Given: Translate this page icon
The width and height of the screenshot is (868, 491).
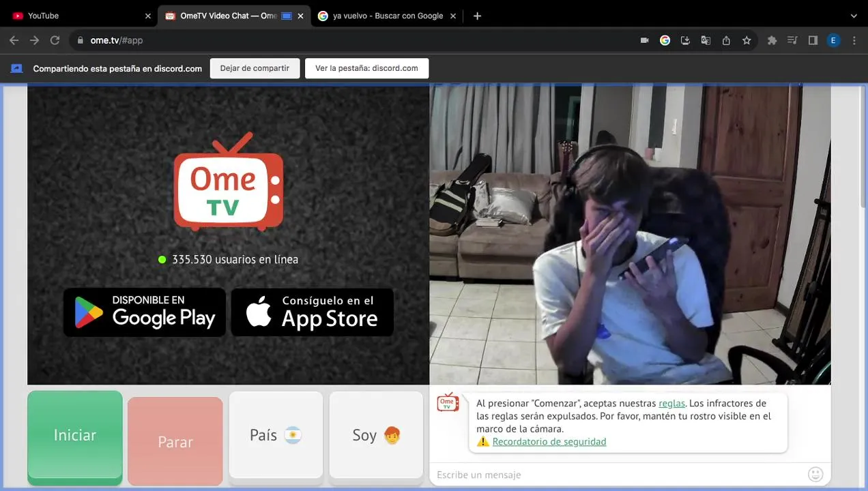Looking at the screenshot, I should 706,40.
